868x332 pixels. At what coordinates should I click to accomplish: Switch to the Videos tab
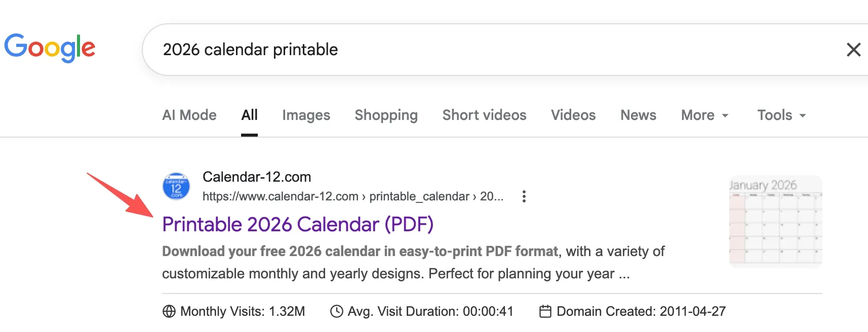573,115
